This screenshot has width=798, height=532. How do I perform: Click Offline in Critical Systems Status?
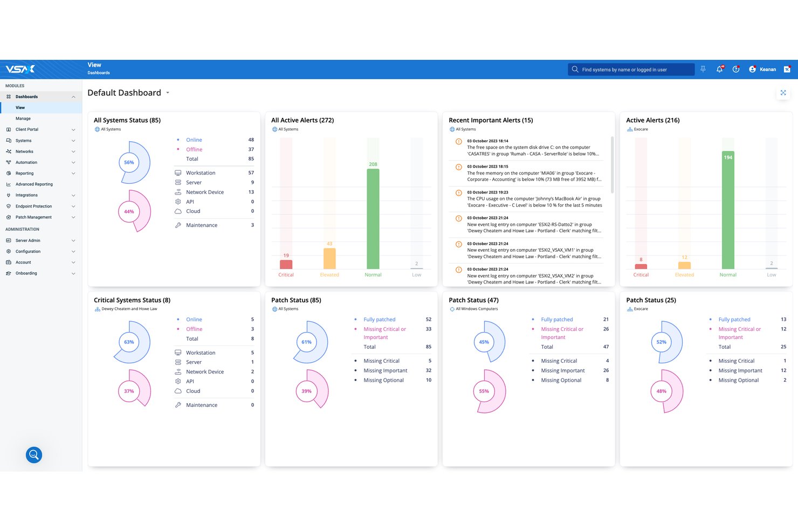pos(194,329)
